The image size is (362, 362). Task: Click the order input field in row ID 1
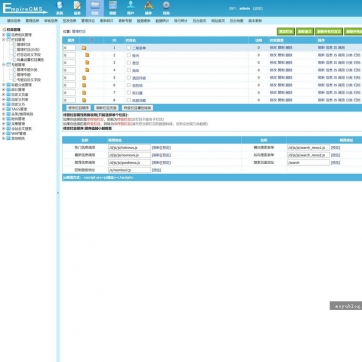tap(69, 48)
